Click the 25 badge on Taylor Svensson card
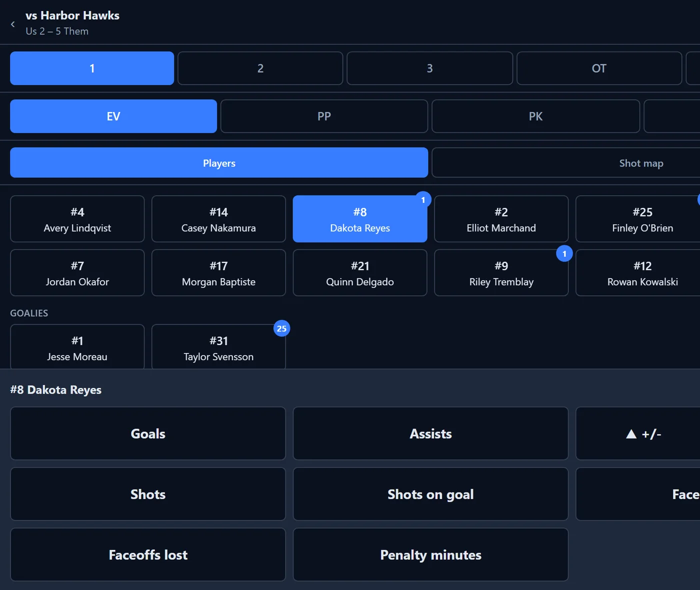Image resolution: width=700 pixels, height=590 pixels. (282, 328)
